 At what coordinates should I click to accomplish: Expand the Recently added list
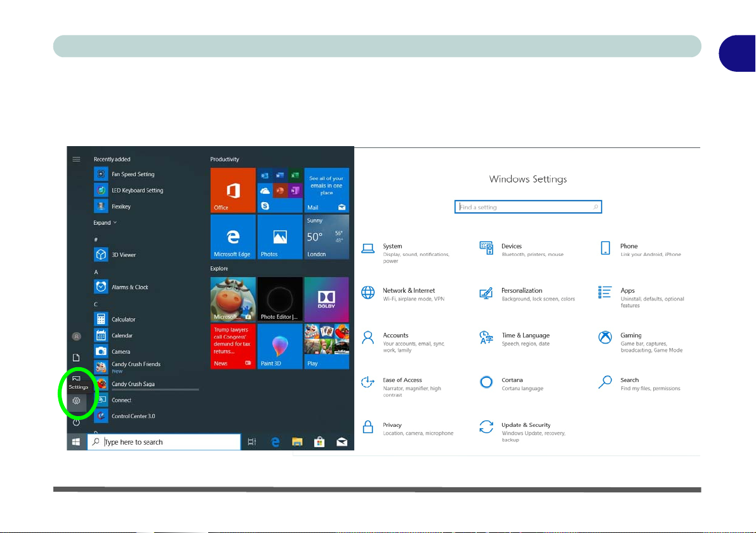pos(105,222)
